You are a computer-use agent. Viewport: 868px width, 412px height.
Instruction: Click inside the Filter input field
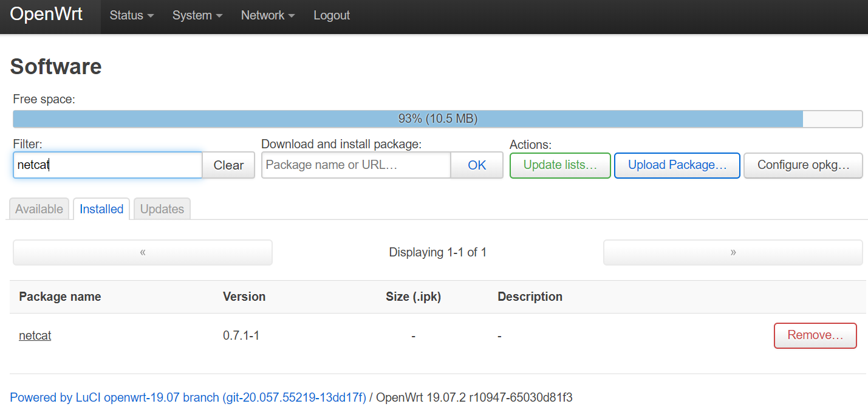[x=107, y=165]
